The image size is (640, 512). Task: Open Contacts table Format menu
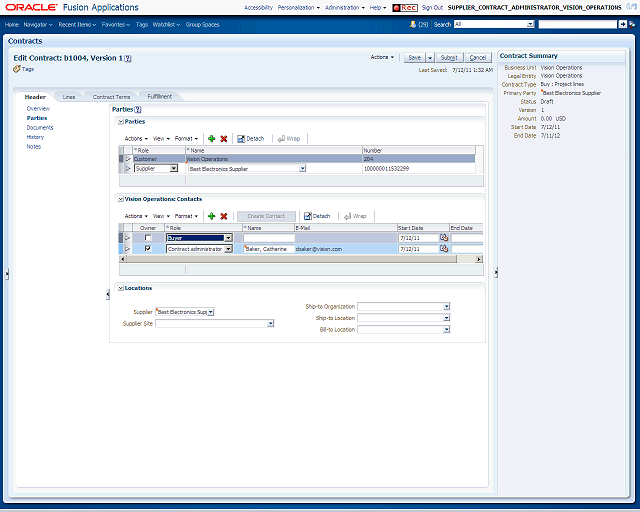click(186, 216)
